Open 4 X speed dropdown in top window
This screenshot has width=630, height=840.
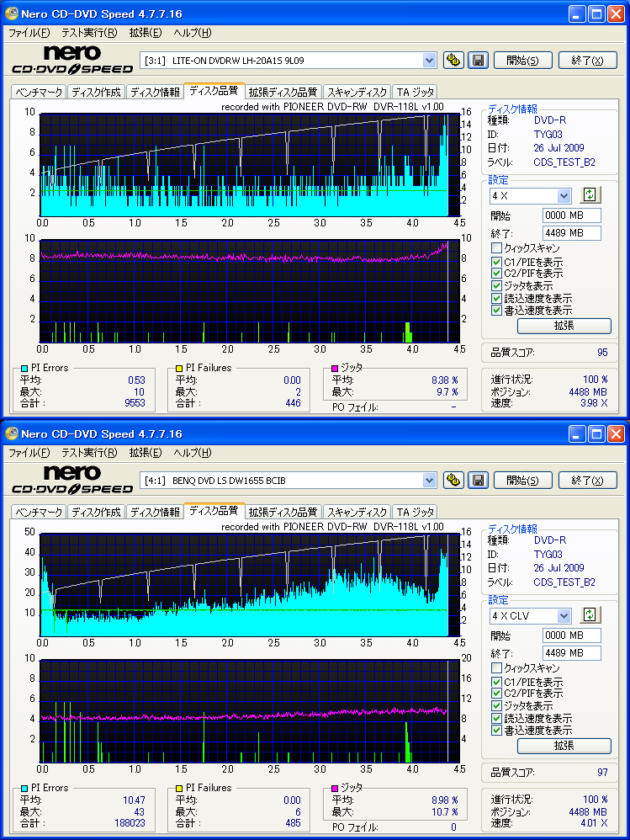pyautogui.click(x=564, y=196)
